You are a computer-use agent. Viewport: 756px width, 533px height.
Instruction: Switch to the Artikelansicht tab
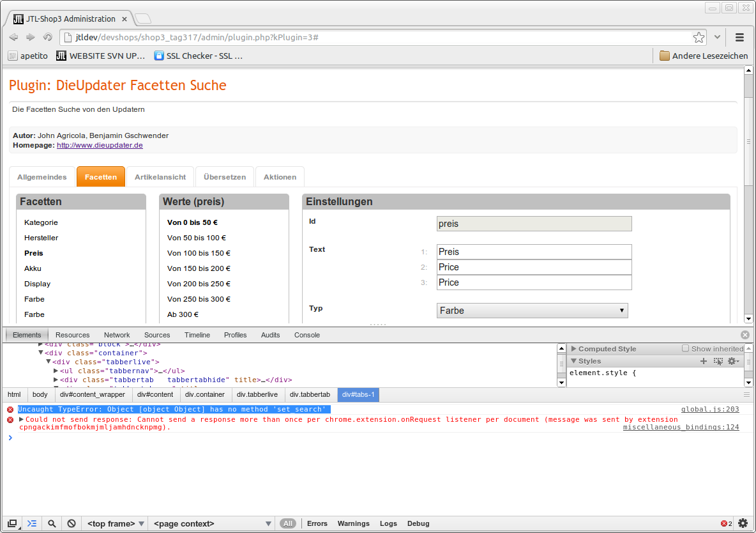(x=160, y=177)
